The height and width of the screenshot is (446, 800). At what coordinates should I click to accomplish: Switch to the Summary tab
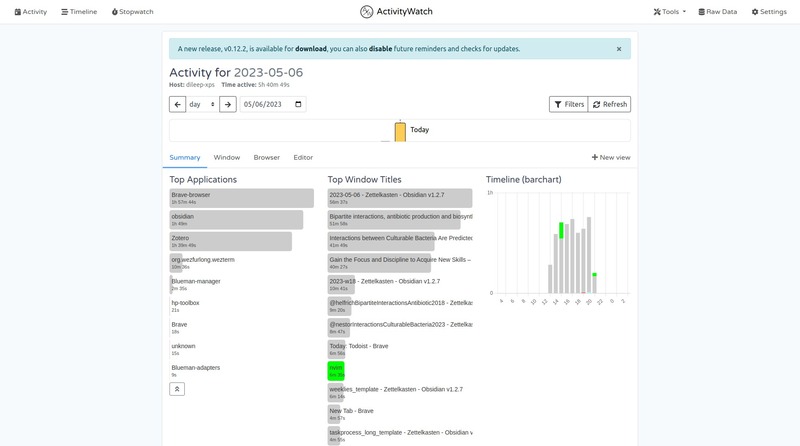click(185, 158)
